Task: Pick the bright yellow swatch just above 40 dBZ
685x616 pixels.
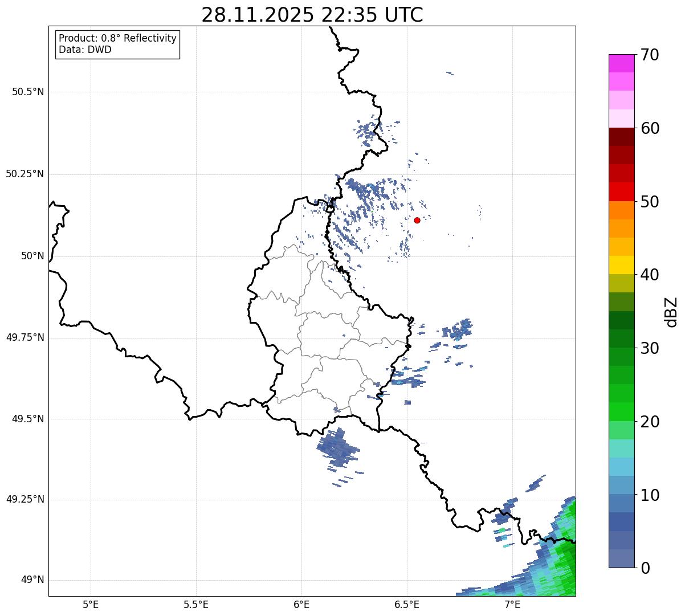Action: click(x=622, y=265)
